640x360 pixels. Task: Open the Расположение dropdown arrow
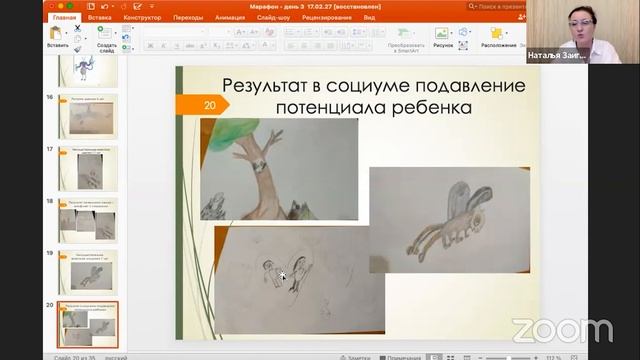[507, 33]
